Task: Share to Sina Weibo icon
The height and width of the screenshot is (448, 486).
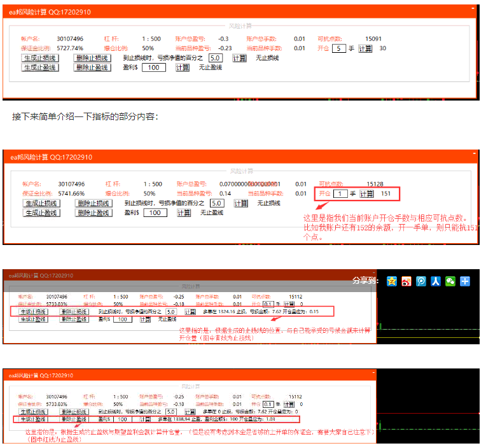Action: click(x=406, y=281)
